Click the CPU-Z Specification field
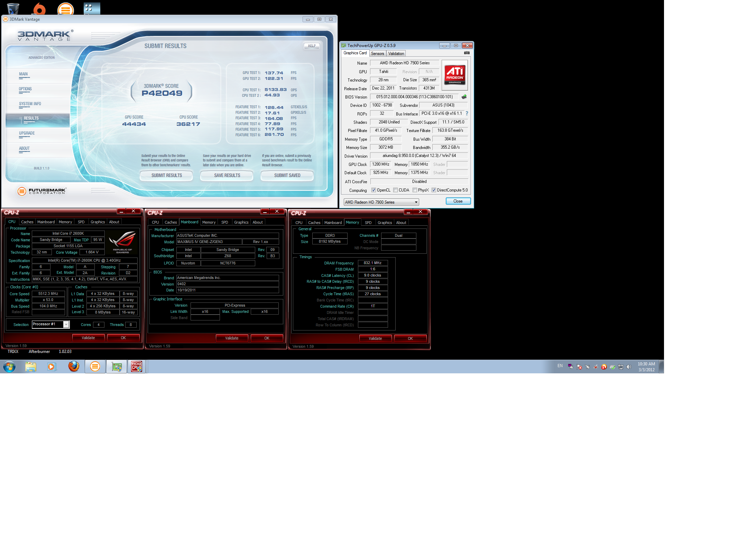Image resolution: width=747 pixels, height=560 pixels. click(84, 261)
